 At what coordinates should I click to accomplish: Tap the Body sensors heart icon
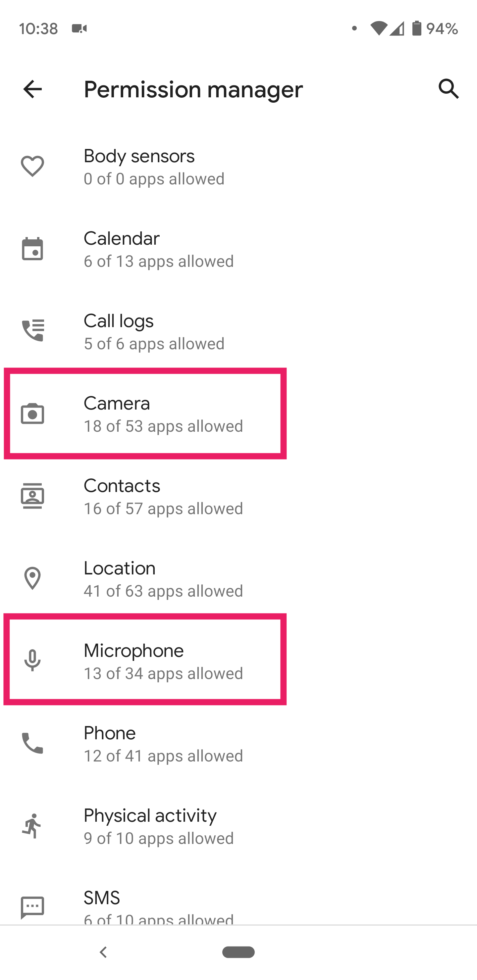tap(32, 166)
